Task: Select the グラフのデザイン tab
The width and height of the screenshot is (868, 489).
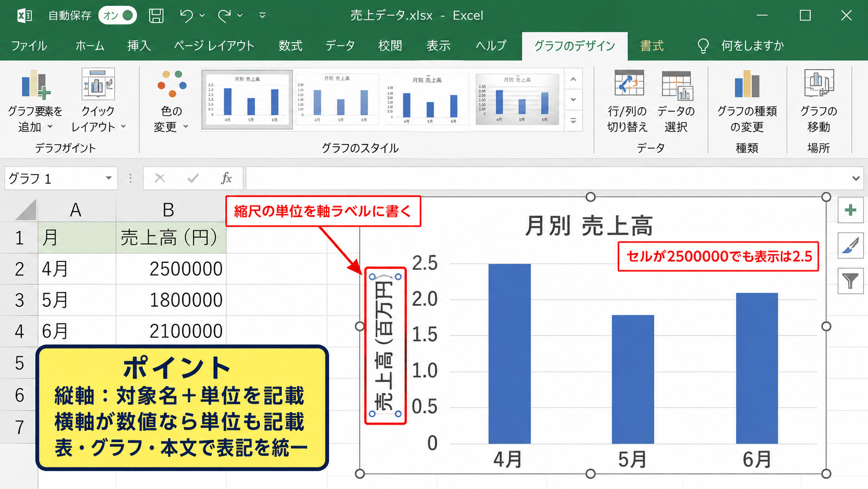Action: point(575,46)
